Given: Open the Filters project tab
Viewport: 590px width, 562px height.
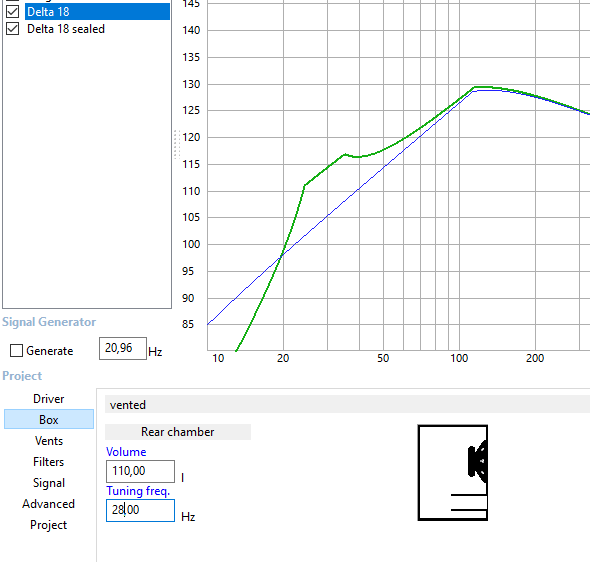Looking at the screenshot, I should [49, 462].
